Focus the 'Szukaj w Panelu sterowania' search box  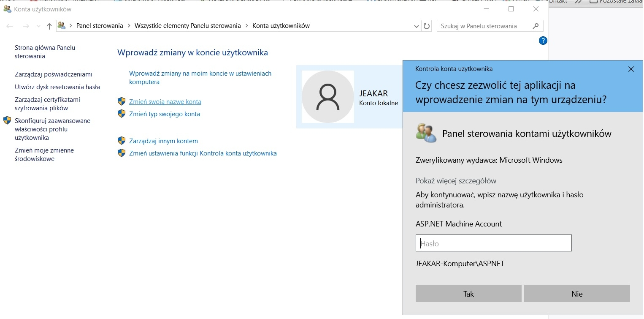click(490, 26)
